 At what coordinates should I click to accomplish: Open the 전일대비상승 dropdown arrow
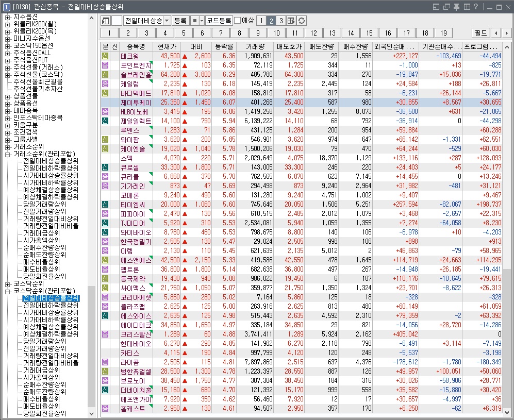coord(167,21)
